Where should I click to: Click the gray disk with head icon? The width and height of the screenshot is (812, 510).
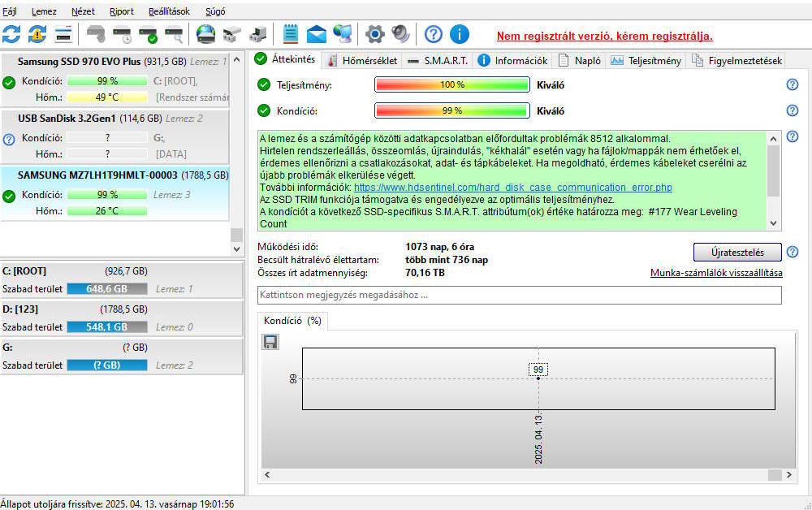(x=96, y=34)
